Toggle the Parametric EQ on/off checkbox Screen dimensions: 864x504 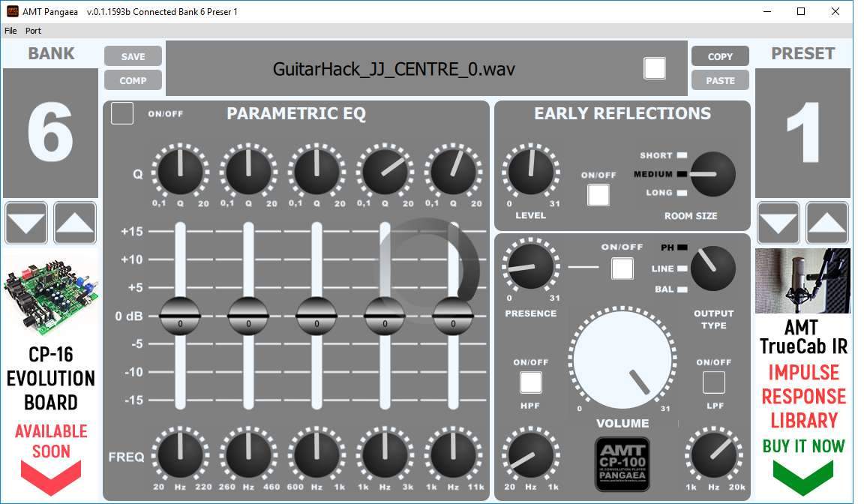coord(122,113)
